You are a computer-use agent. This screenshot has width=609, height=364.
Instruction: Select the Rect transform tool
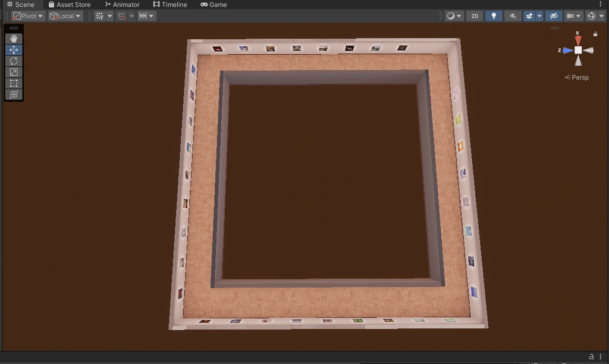pyautogui.click(x=14, y=83)
